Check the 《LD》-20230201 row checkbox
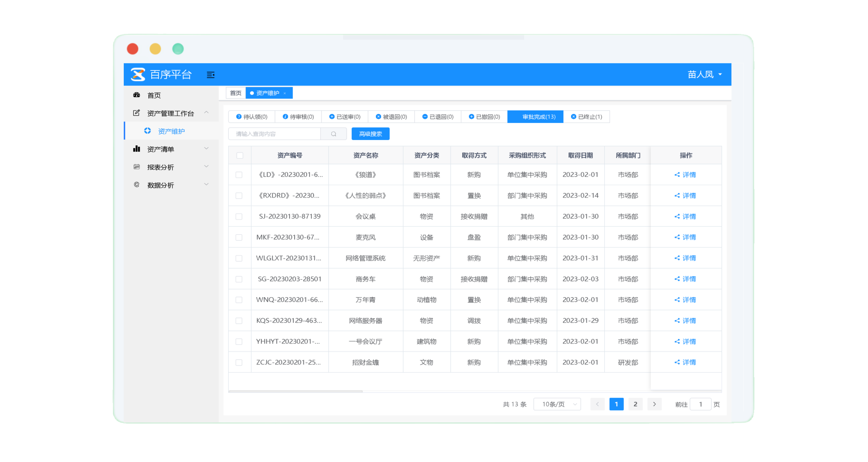868x462 pixels. pyautogui.click(x=239, y=175)
